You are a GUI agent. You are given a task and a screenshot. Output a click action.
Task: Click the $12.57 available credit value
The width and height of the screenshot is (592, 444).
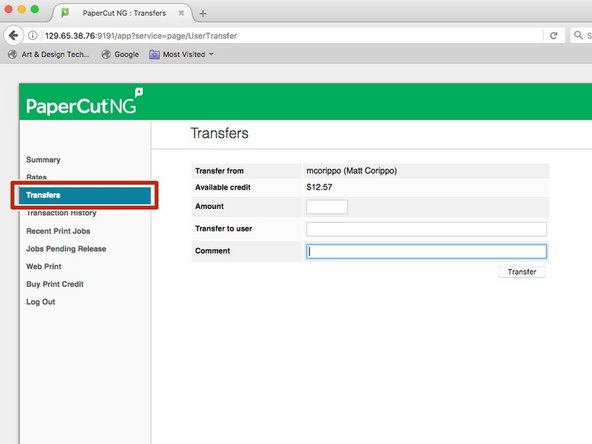[x=319, y=187]
